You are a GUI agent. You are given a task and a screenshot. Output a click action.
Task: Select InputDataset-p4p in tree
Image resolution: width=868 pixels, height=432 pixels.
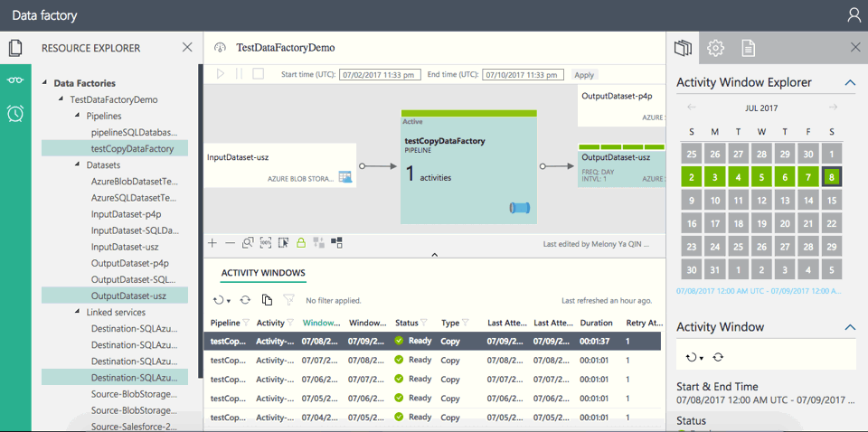coord(127,214)
